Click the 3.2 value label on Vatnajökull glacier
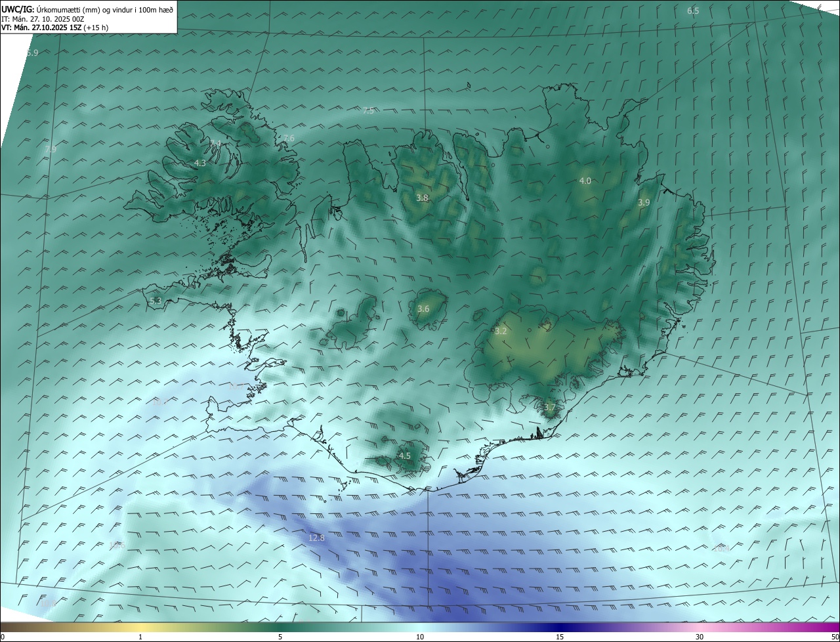 point(501,331)
